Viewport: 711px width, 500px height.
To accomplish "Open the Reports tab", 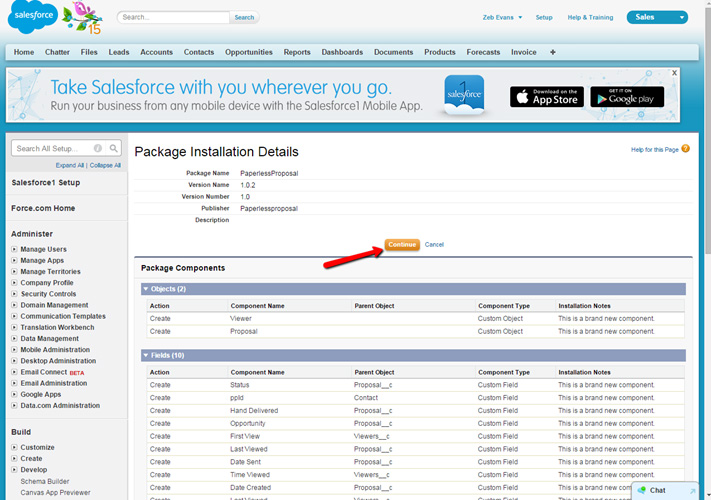I will pos(297,52).
